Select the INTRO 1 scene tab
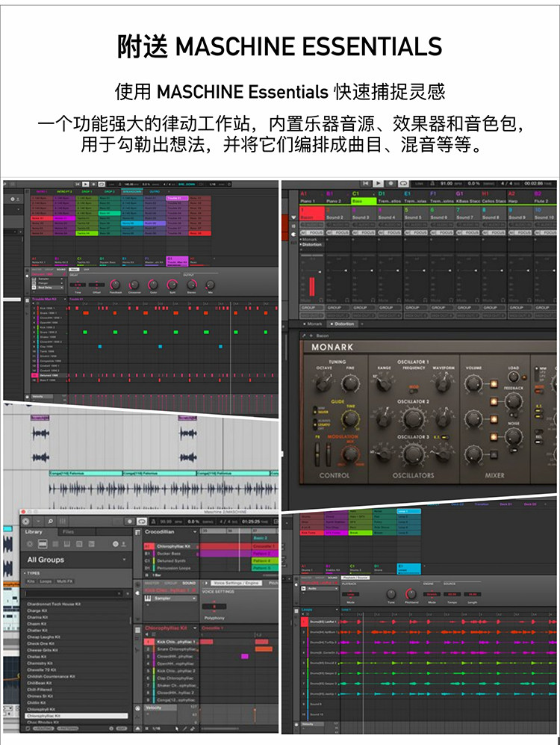Image resolution: width=560 pixels, height=745 pixels. (x=41, y=191)
